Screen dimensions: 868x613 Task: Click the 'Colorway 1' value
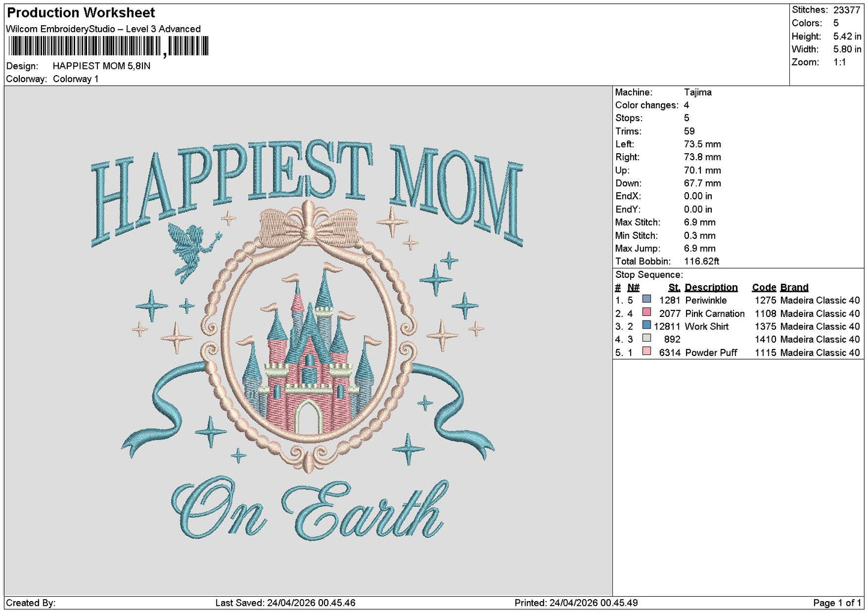(x=76, y=79)
